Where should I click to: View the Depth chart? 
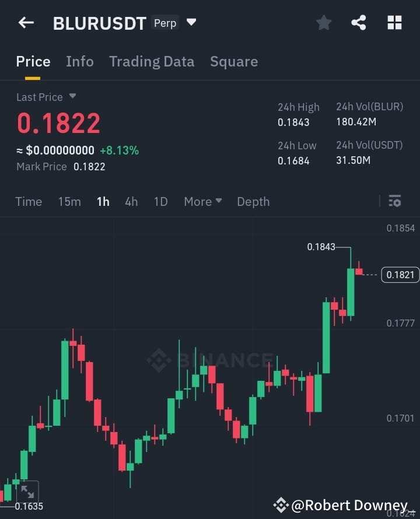coord(253,201)
